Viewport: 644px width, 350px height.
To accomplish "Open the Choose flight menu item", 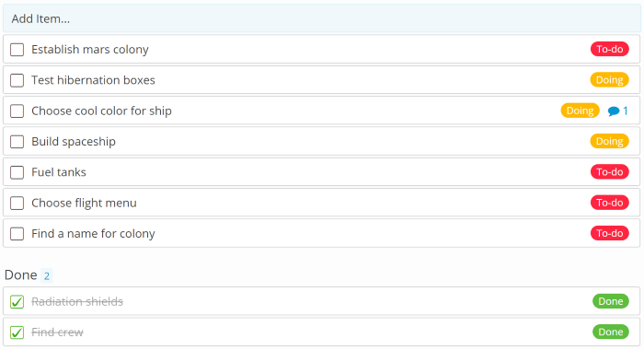I will point(84,203).
